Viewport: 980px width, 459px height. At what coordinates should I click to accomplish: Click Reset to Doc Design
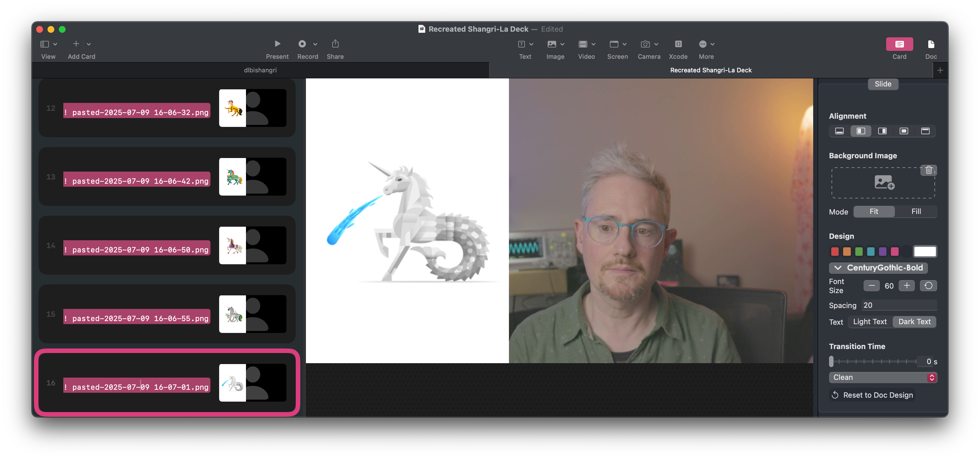click(872, 395)
